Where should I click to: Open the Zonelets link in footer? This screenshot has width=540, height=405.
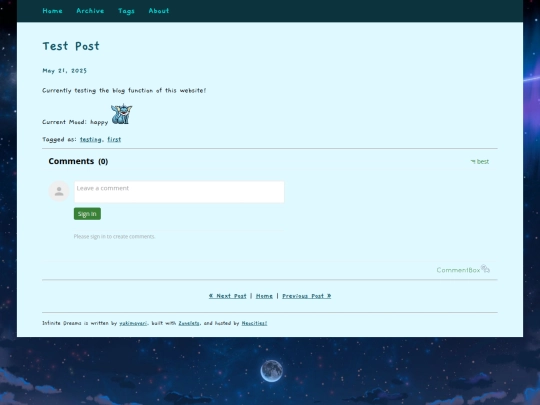click(x=189, y=323)
